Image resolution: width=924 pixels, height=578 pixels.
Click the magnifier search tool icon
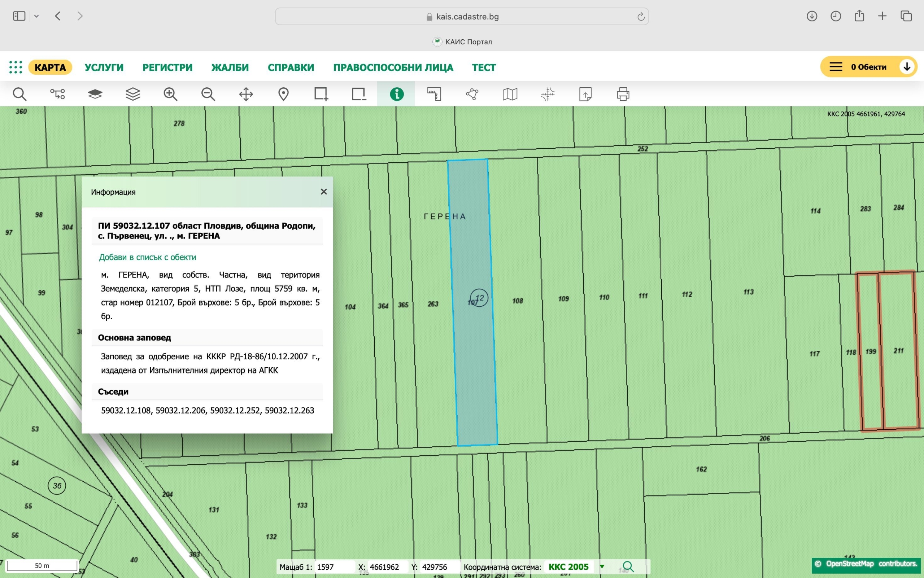19,94
